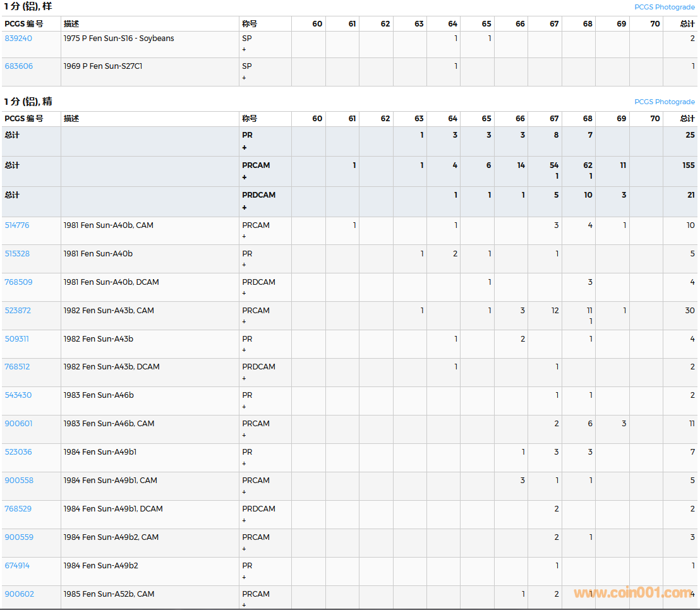Expand plus grades for 1982 Fen Sun-A43b, DCAM
Viewport: 700px width, 610px height.
[x=244, y=378]
